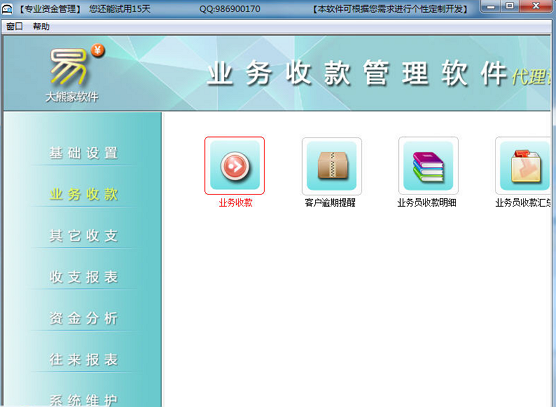Go to 收支报表 section
Screen dimensions: 556x407
coord(84,277)
